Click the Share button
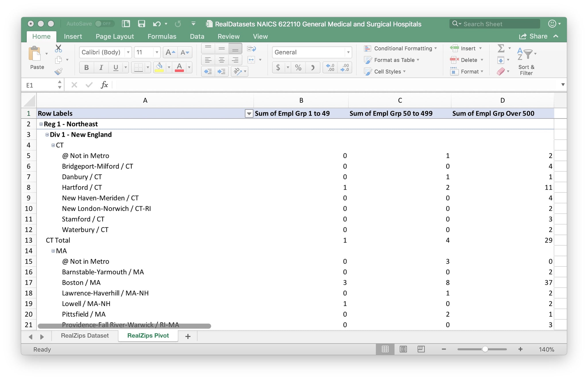The width and height of the screenshot is (588, 380). pyautogui.click(x=533, y=36)
